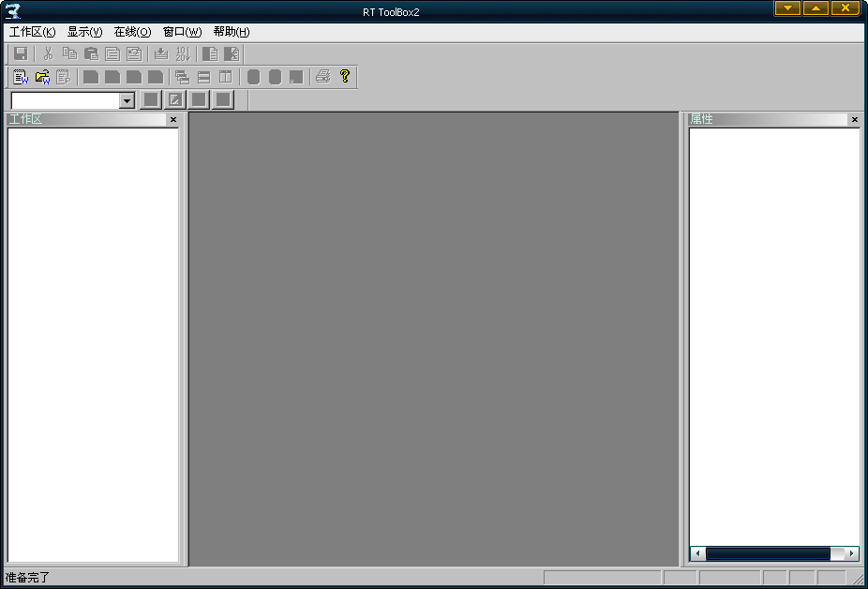The height and width of the screenshot is (589, 868).
Task: Click the 属性 panel horizontal scrollbar thumb
Action: (x=768, y=553)
